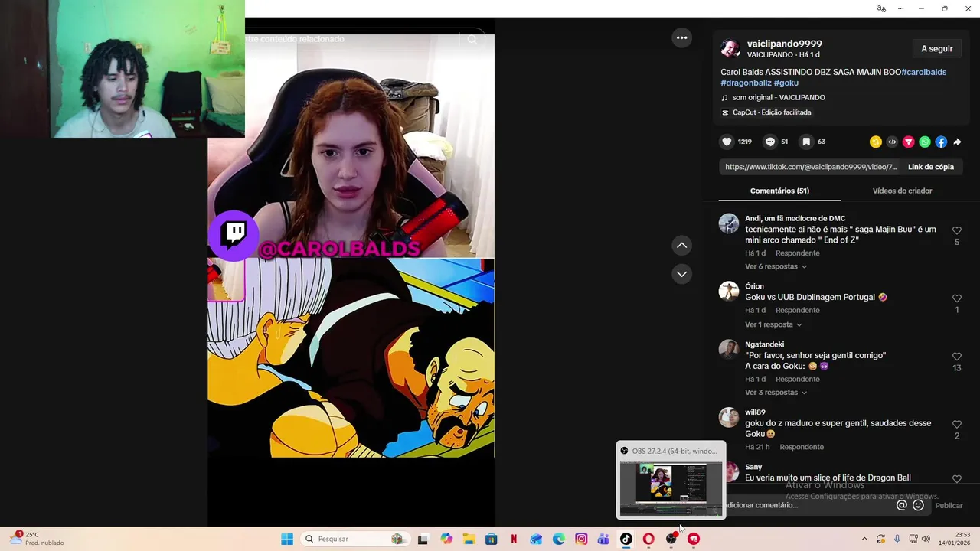This screenshot has height=551, width=980.
Task: Click the 'Link de cópia' button
Action: [930, 167]
